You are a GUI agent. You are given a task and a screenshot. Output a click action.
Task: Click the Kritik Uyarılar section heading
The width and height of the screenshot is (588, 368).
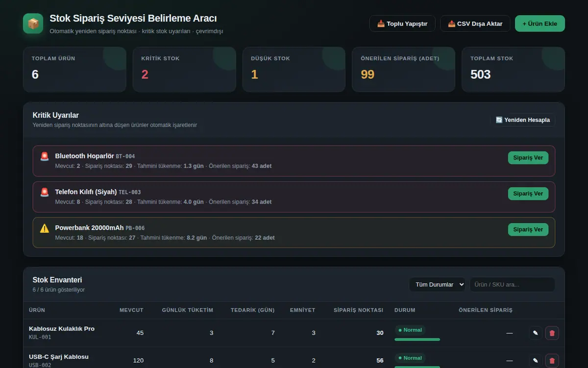point(56,115)
